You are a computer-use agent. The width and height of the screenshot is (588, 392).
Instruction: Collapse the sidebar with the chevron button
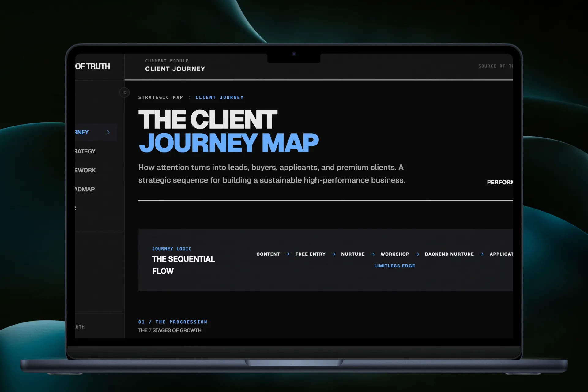124,92
